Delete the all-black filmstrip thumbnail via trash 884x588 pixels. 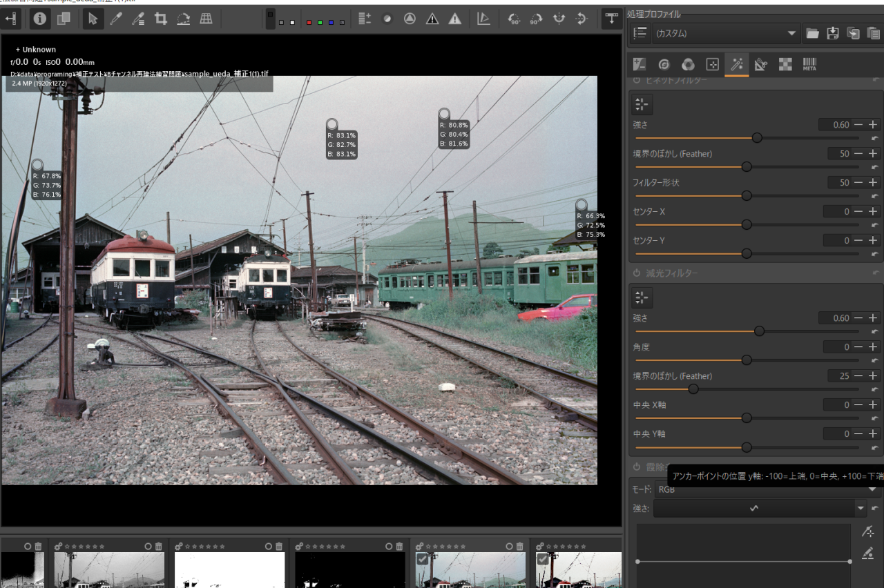399,547
